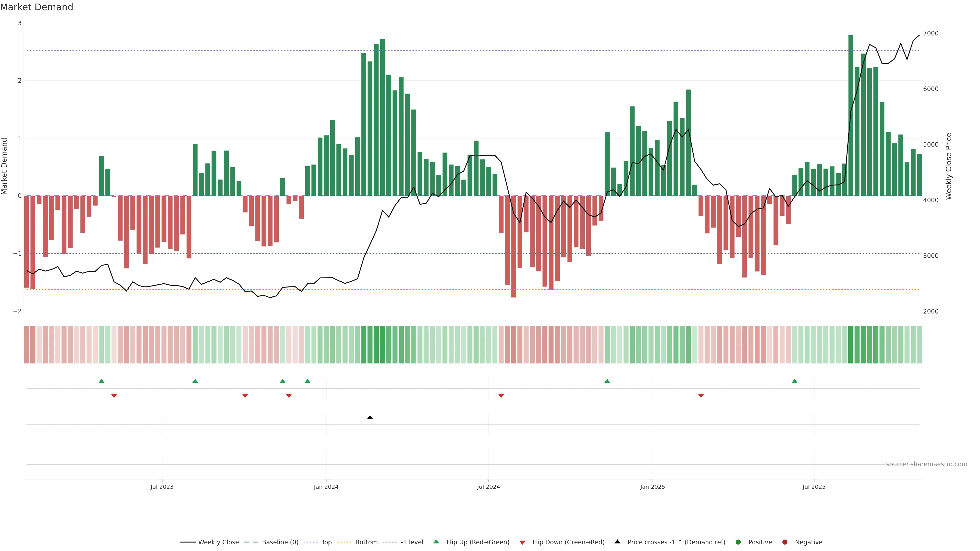Click the sharemaestro.com source text

926,464
